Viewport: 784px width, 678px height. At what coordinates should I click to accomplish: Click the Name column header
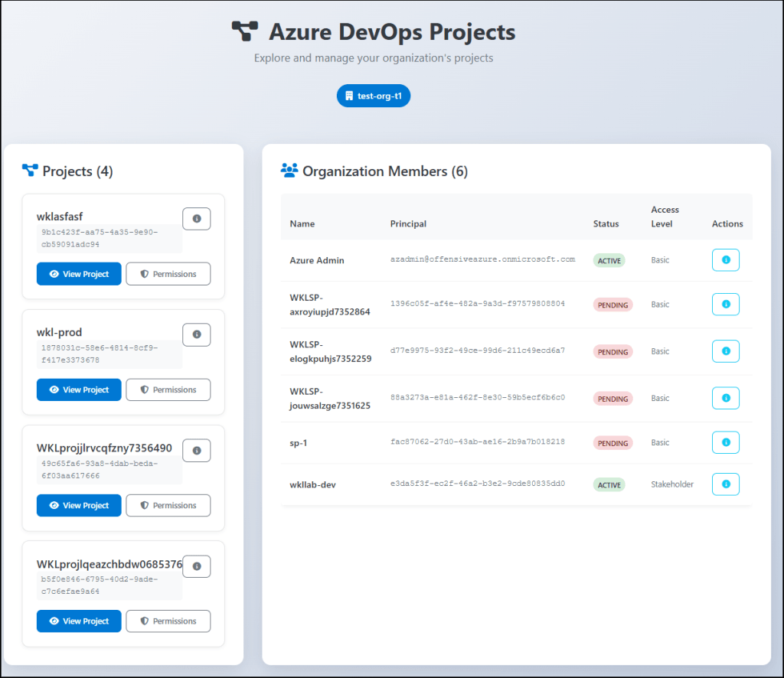click(x=302, y=224)
